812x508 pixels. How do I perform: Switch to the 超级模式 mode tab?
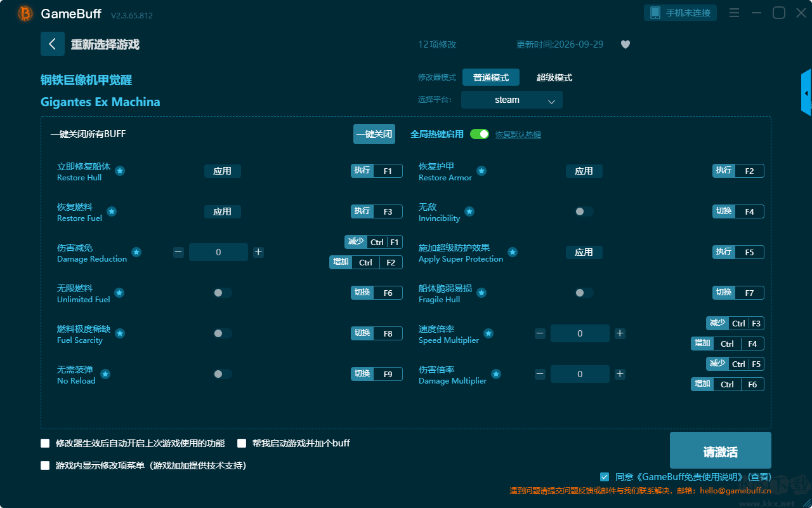click(554, 77)
